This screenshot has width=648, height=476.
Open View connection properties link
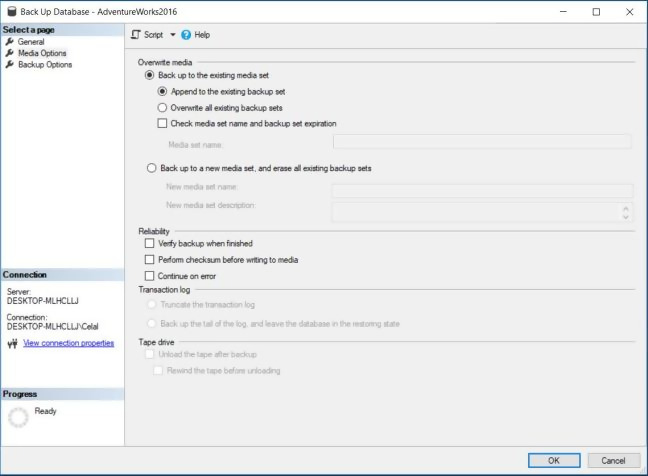[69, 343]
